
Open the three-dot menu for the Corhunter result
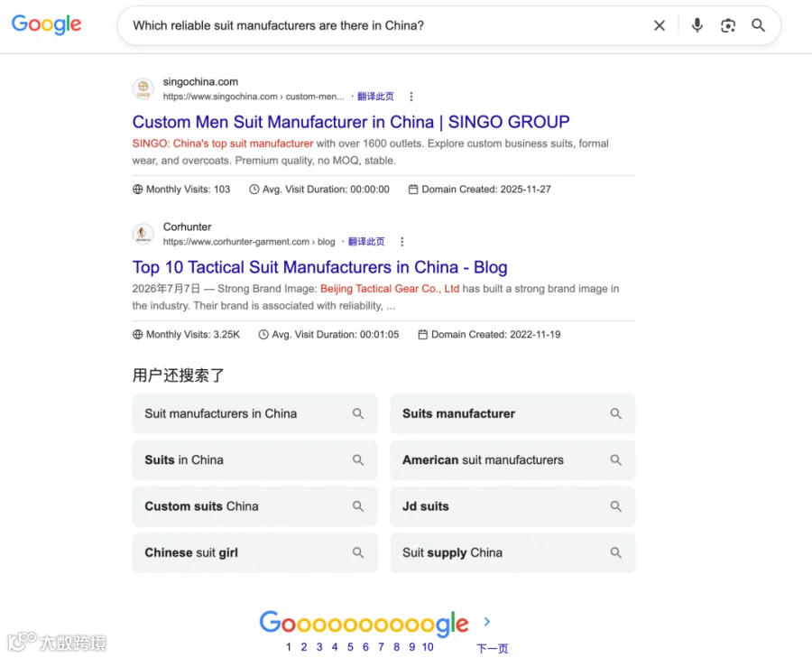[x=401, y=241]
